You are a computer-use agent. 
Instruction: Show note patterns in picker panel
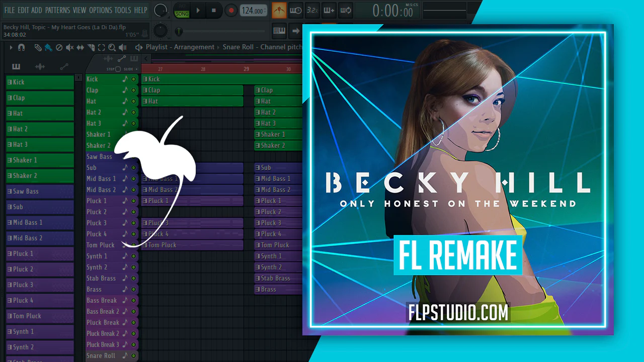16,66
